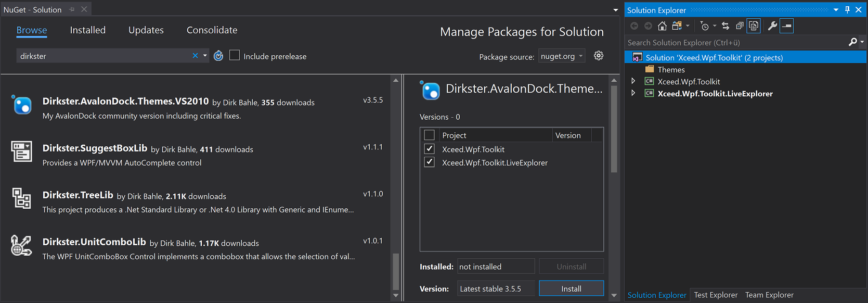Open search options dropdown in Solution Explorer
The width and height of the screenshot is (868, 303).
862,42
